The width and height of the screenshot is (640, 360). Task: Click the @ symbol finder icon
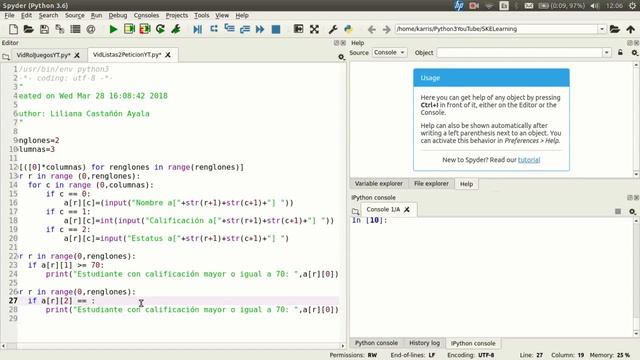tap(91, 29)
